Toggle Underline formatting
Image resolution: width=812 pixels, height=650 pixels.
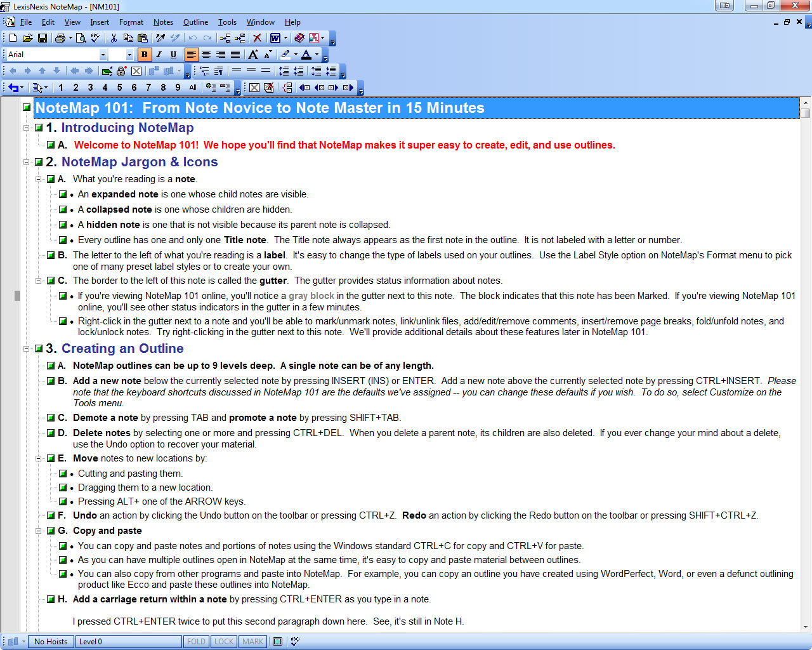point(173,55)
